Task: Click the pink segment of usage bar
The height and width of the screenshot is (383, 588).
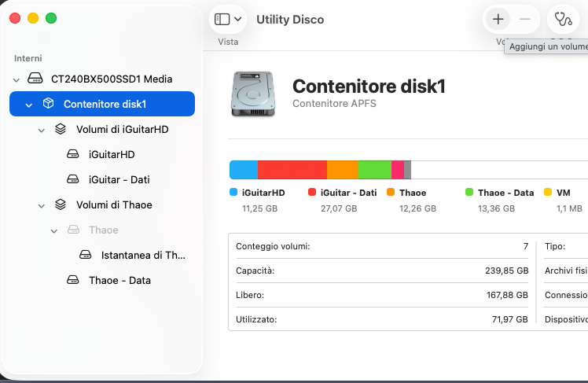Action: 398,170
